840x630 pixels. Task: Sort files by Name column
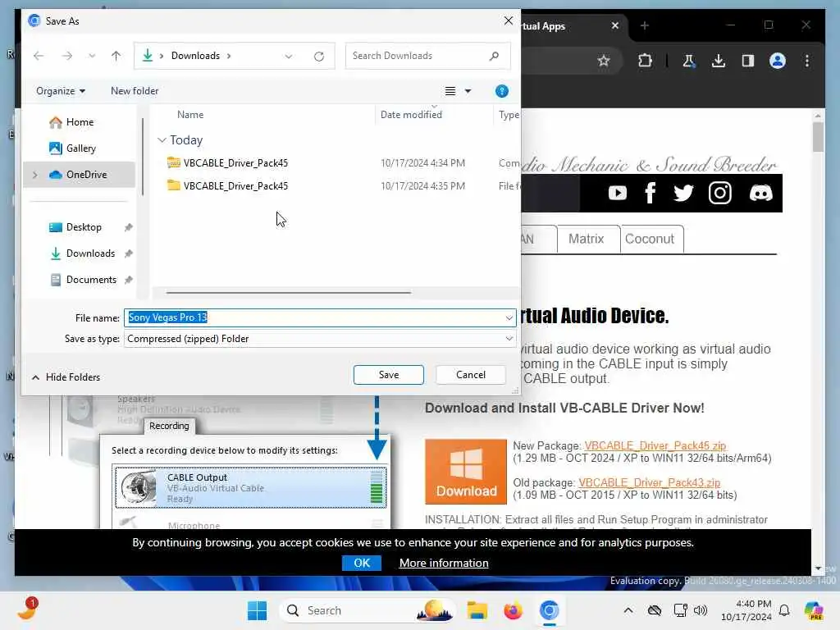190,115
